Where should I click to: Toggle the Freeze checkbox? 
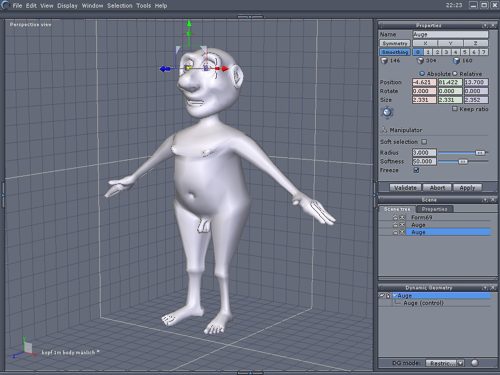tap(416, 170)
